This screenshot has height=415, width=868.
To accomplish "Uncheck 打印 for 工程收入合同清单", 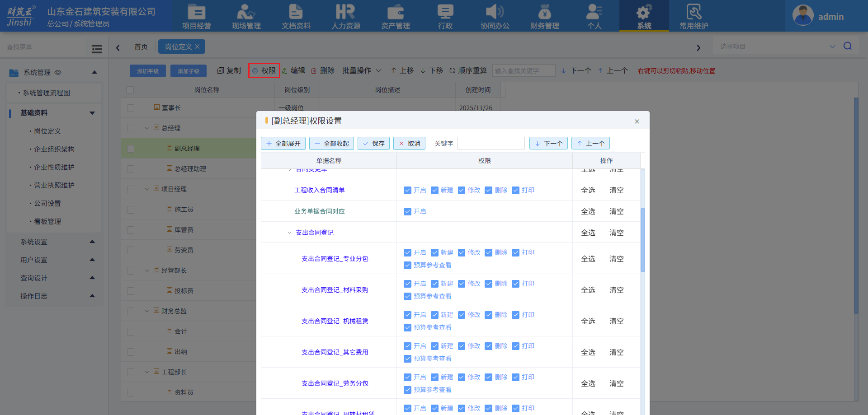I will 515,190.
